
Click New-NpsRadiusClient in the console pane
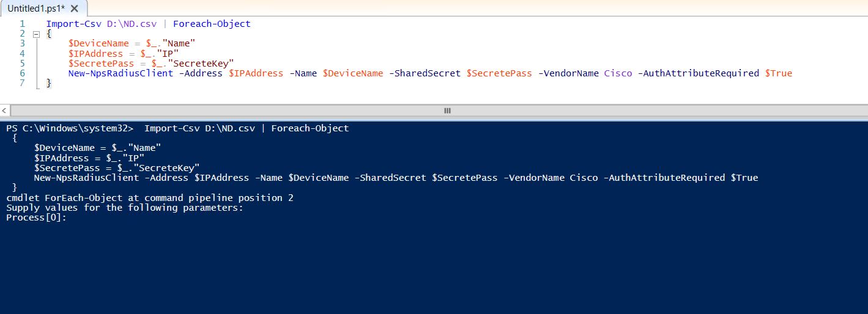coord(86,178)
